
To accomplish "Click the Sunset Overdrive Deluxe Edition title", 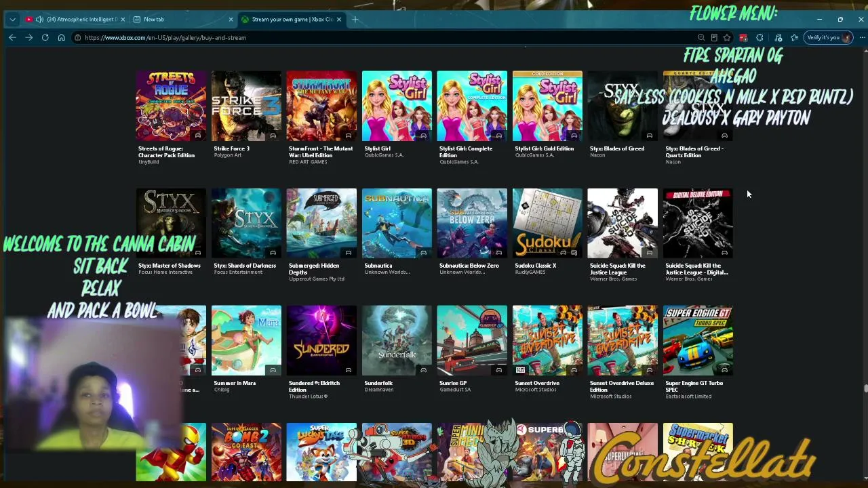I will tap(622, 386).
